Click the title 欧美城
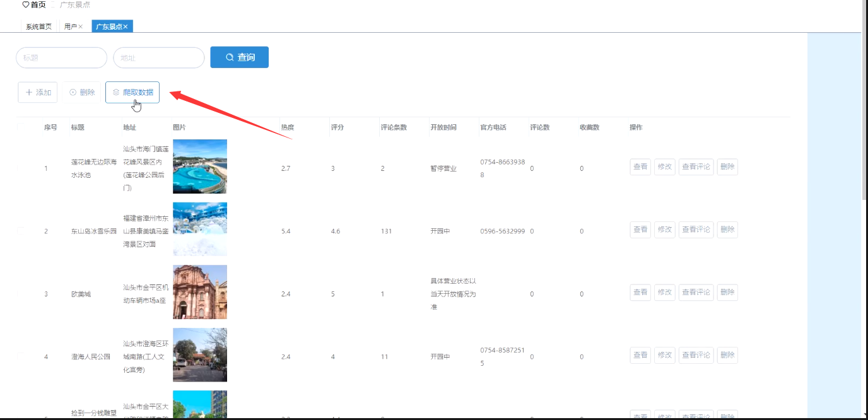Image resolution: width=868 pixels, height=420 pixels. coord(81,294)
